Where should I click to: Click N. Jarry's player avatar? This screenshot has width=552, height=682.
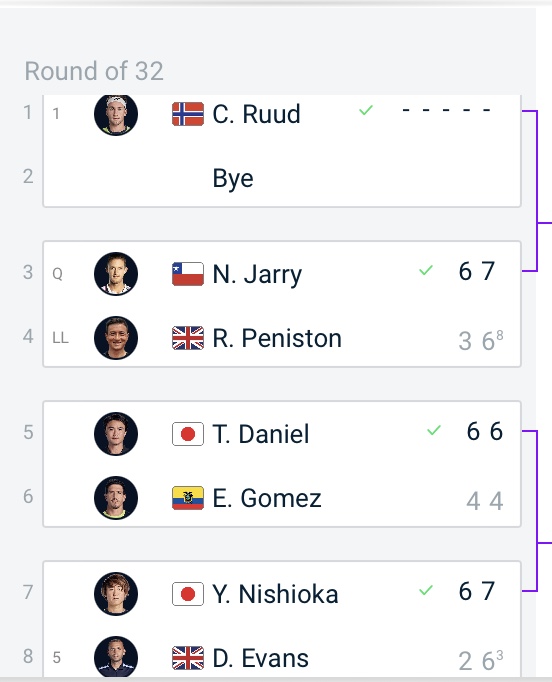[116, 274]
